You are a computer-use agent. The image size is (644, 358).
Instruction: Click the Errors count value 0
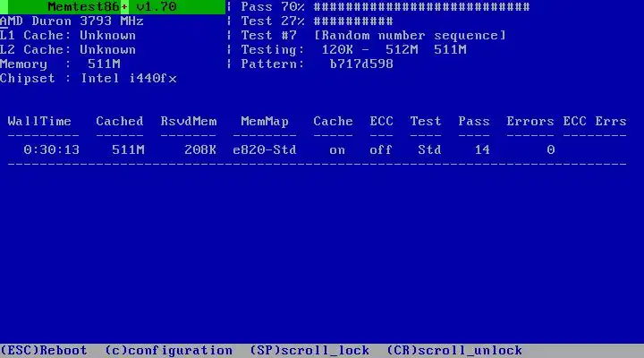click(x=551, y=149)
